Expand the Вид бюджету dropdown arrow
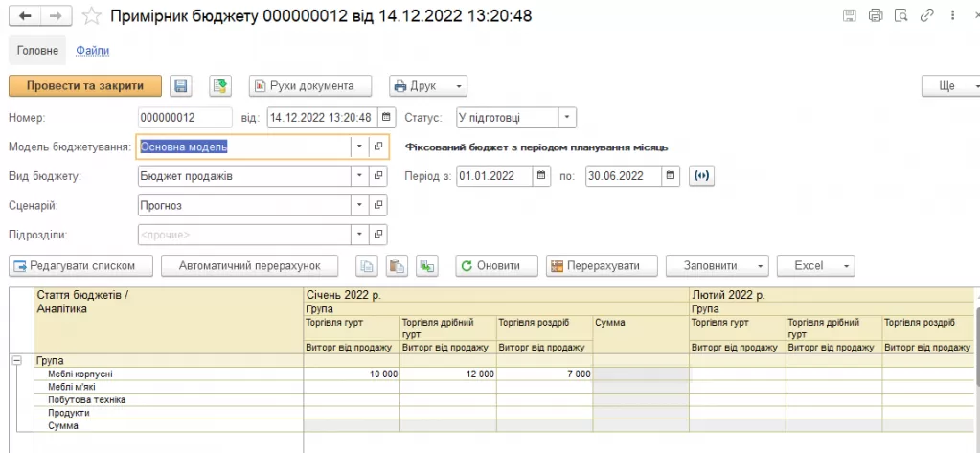This screenshot has height=453, width=980. click(359, 176)
